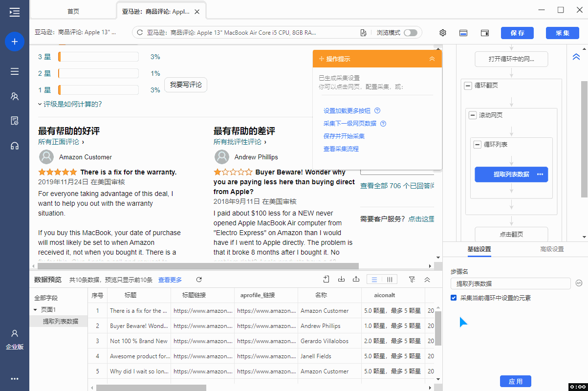This screenshot has height=391, width=588.
Task: Collapse the data preview panel with double chevron
Action: point(427,280)
